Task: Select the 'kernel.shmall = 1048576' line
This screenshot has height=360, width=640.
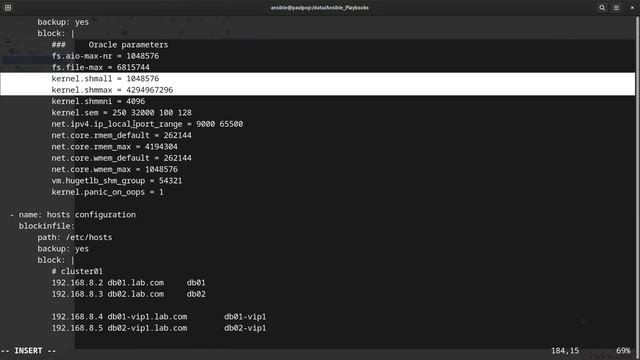Action: (105, 79)
